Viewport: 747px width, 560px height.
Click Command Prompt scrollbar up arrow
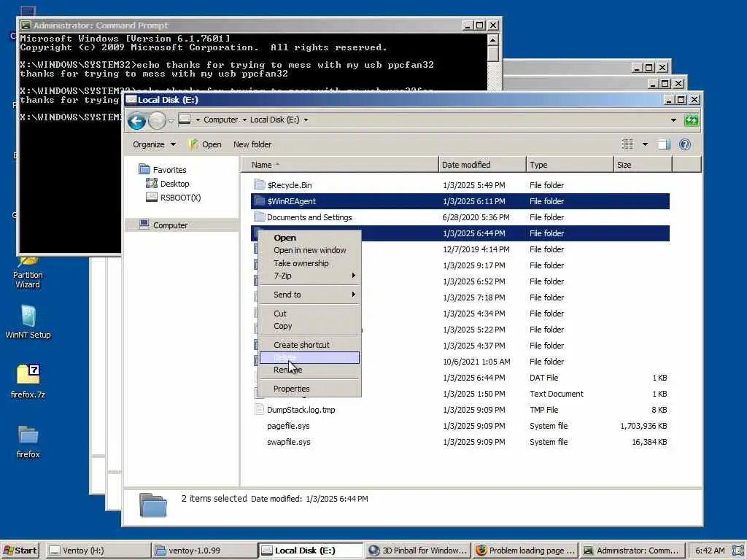(x=492, y=39)
